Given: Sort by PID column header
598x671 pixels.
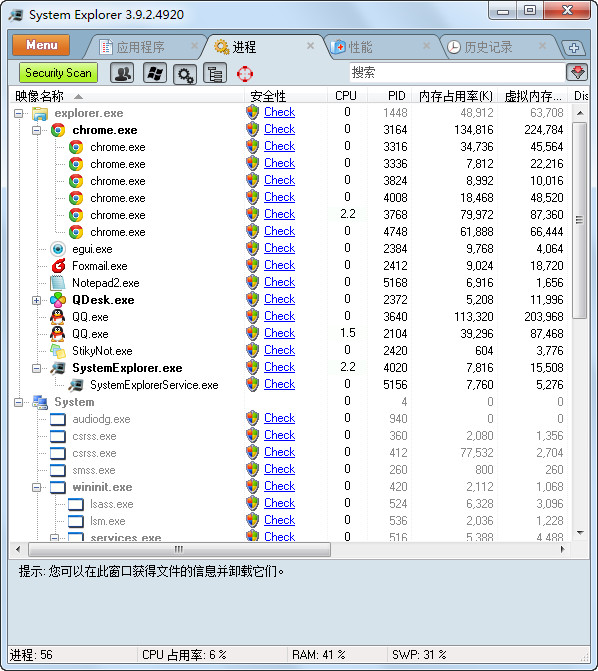Looking at the screenshot, I should click(390, 96).
